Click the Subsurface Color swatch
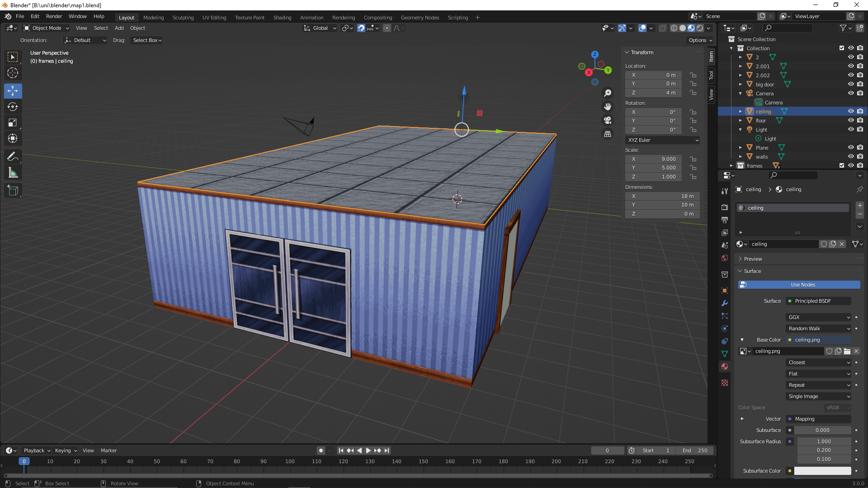The width and height of the screenshot is (868, 488). pyautogui.click(x=822, y=471)
